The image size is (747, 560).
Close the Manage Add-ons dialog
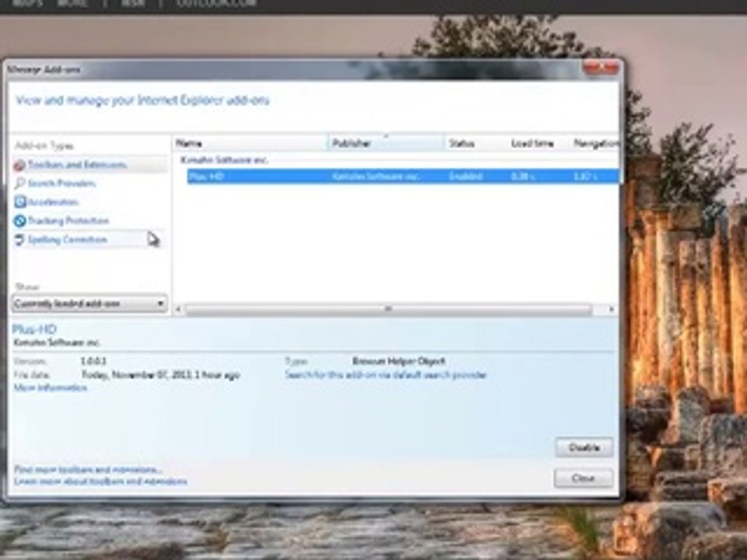584,478
